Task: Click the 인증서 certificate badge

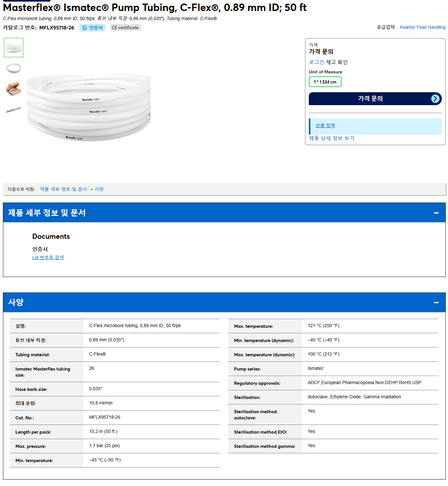Action: click(92, 28)
